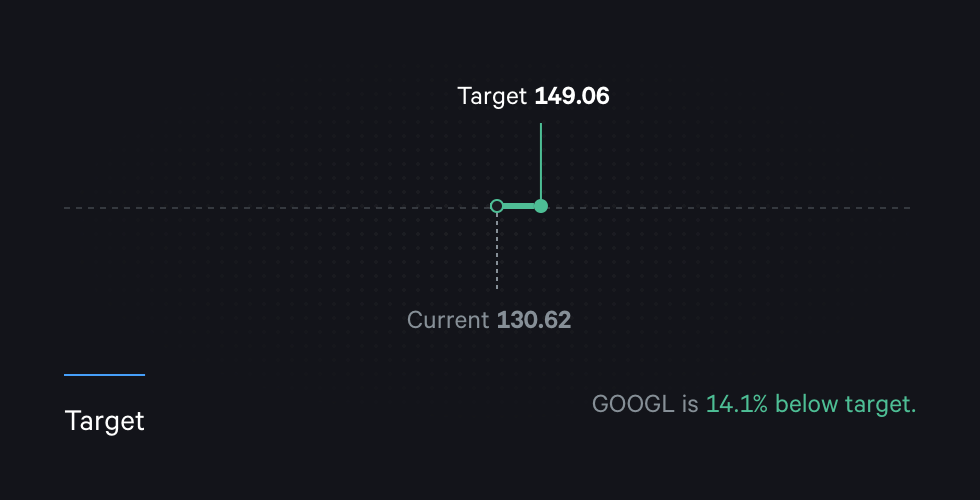
Task: Click the hollow current price marker circle
Action: (497, 206)
